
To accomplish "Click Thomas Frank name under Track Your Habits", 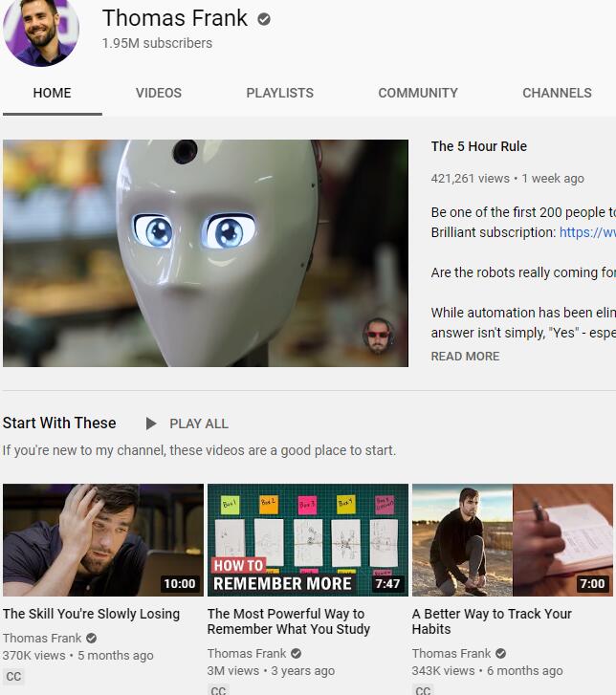I will tap(451, 654).
